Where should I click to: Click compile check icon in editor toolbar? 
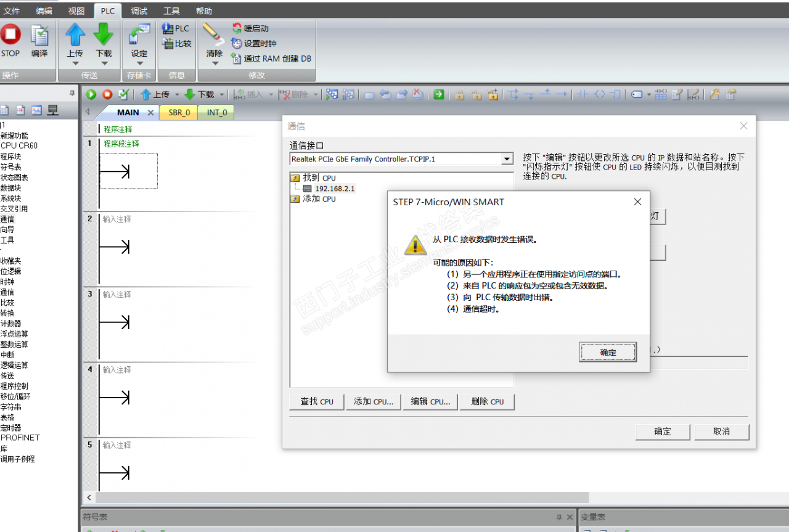(123, 94)
